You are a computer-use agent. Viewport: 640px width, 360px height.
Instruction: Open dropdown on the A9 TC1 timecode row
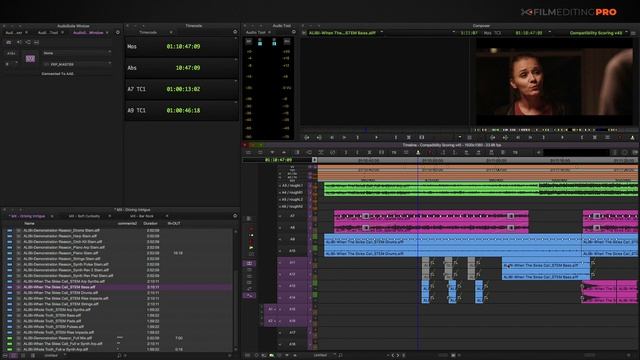236,102
